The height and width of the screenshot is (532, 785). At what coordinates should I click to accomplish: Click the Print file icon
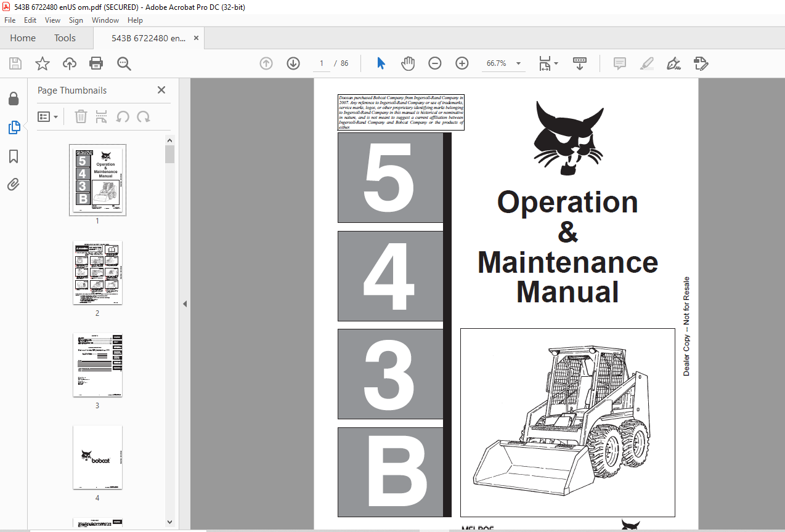click(x=96, y=63)
